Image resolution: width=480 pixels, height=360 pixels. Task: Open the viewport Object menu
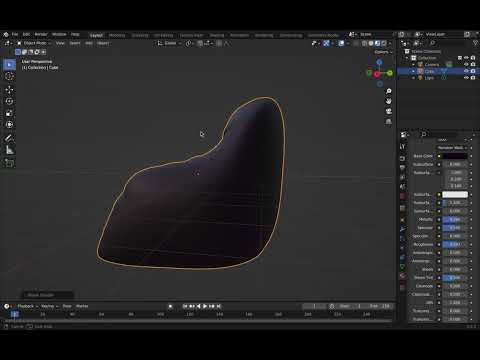[103, 43]
